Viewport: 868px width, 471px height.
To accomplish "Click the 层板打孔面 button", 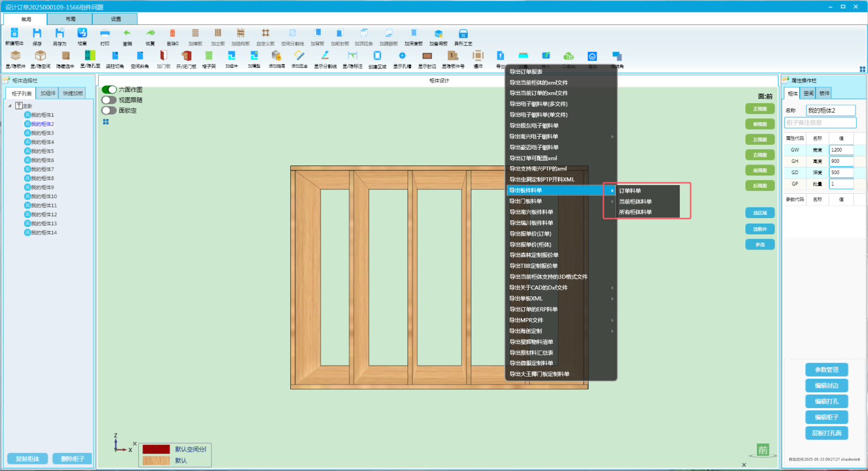I will pyautogui.click(x=827, y=433).
